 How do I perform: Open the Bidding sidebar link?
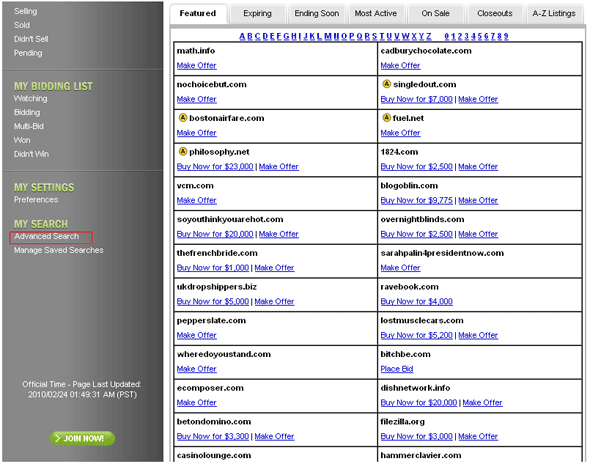pyautogui.click(x=27, y=113)
